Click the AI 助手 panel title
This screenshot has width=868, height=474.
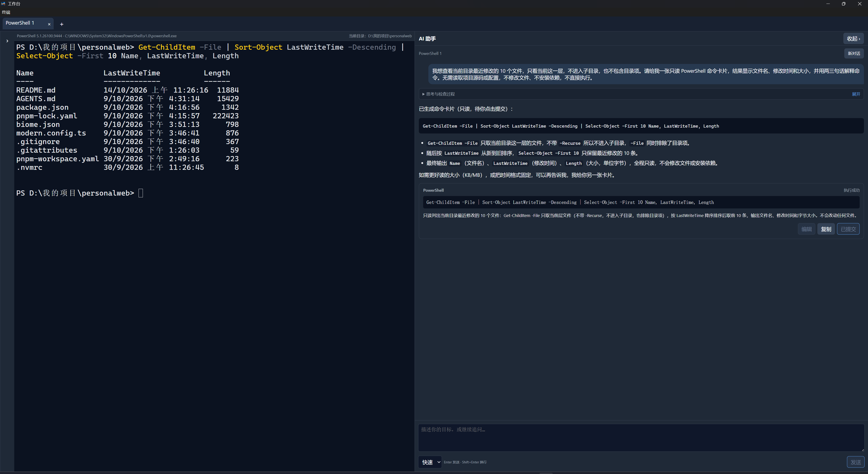[427, 39]
